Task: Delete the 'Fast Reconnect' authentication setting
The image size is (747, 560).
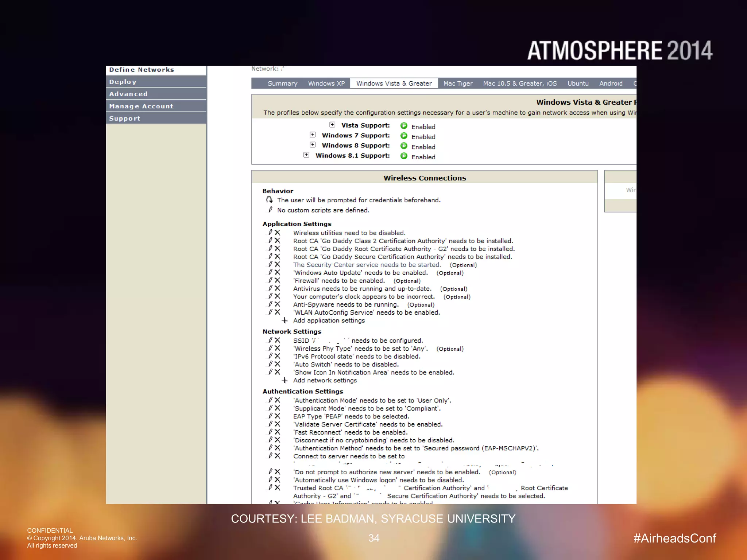Action: (x=278, y=432)
